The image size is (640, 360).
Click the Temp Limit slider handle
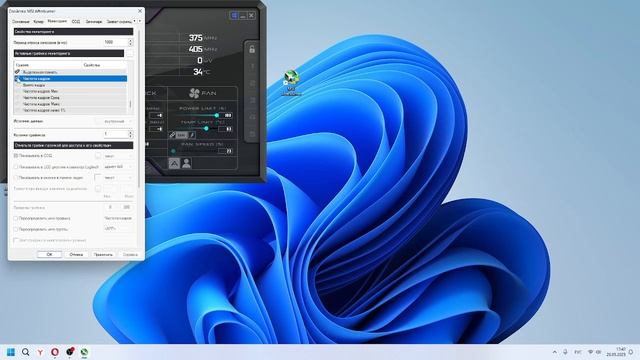206,129
